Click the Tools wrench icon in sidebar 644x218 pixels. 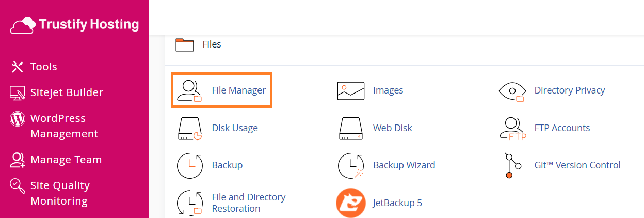click(x=17, y=67)
